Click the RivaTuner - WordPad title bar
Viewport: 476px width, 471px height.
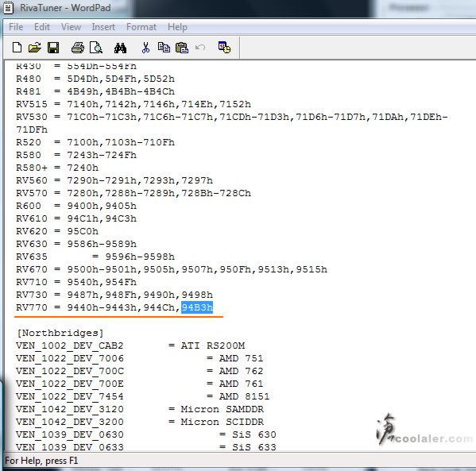pos(65,8)
